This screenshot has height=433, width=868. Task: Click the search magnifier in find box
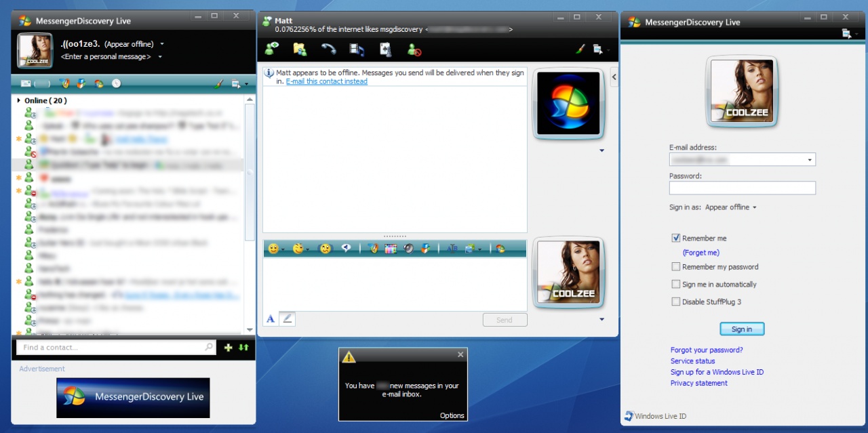point(209,348)
